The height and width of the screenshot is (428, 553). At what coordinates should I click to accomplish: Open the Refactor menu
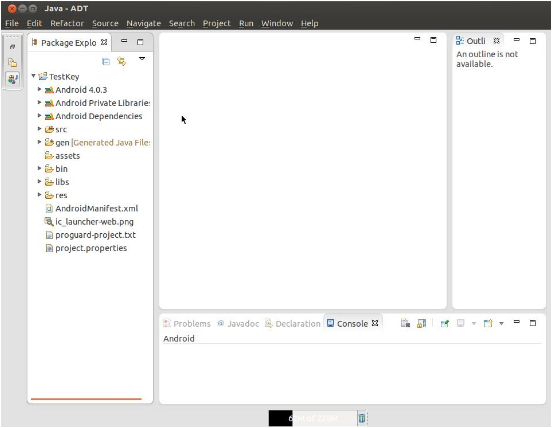pos(67,23)
